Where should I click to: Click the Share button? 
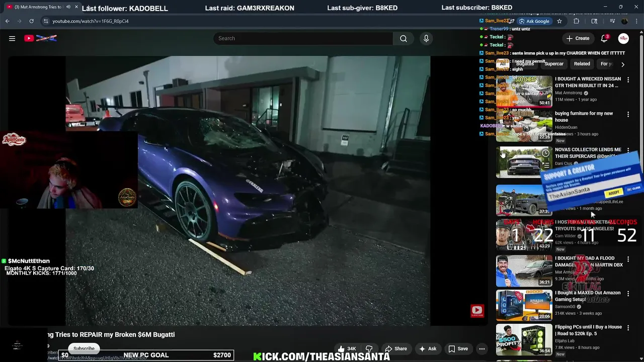coord(396,348)
